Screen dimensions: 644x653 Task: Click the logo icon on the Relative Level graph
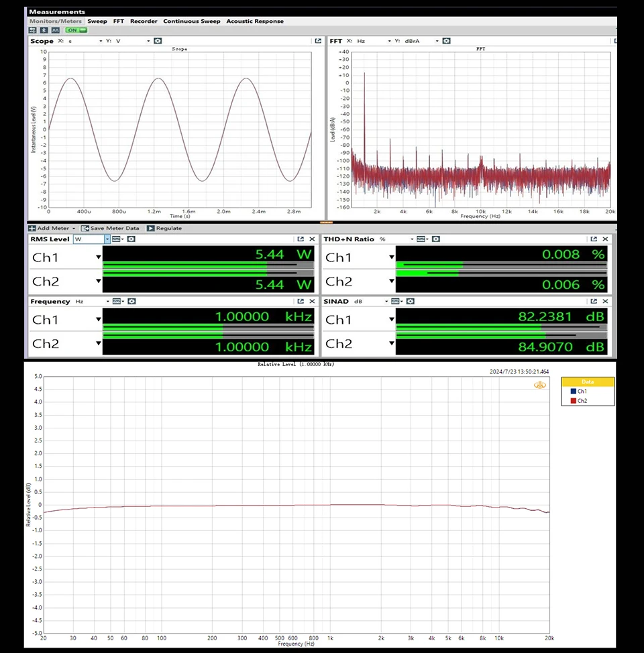[x=540, y=385]
